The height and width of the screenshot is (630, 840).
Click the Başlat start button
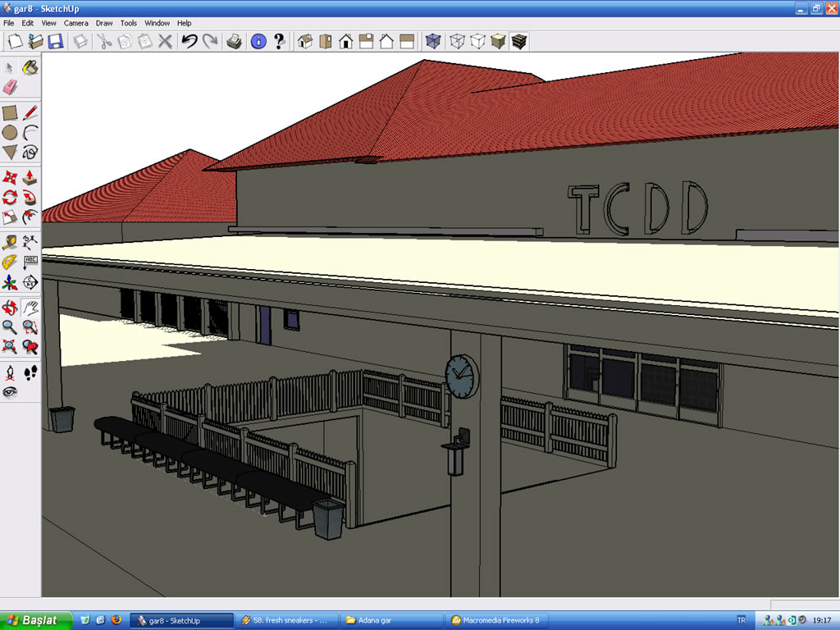(36, 620)
